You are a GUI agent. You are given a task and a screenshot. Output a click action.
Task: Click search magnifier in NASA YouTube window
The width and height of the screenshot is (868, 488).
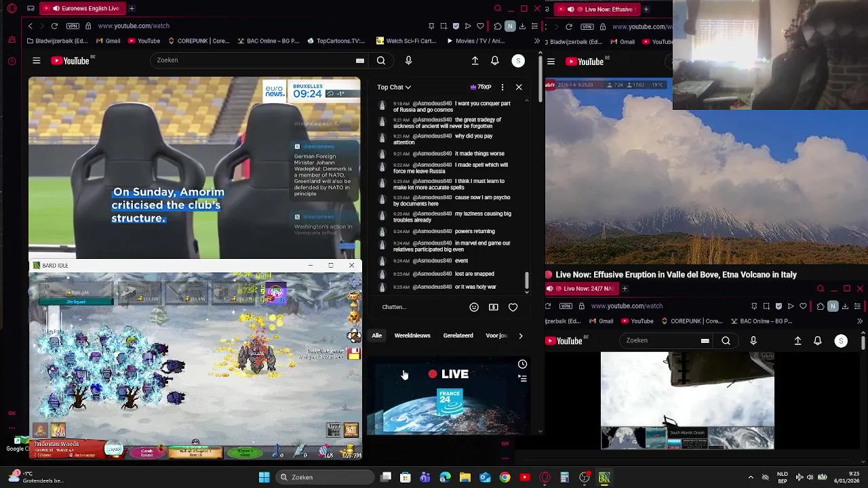click(x=726, y=341)
